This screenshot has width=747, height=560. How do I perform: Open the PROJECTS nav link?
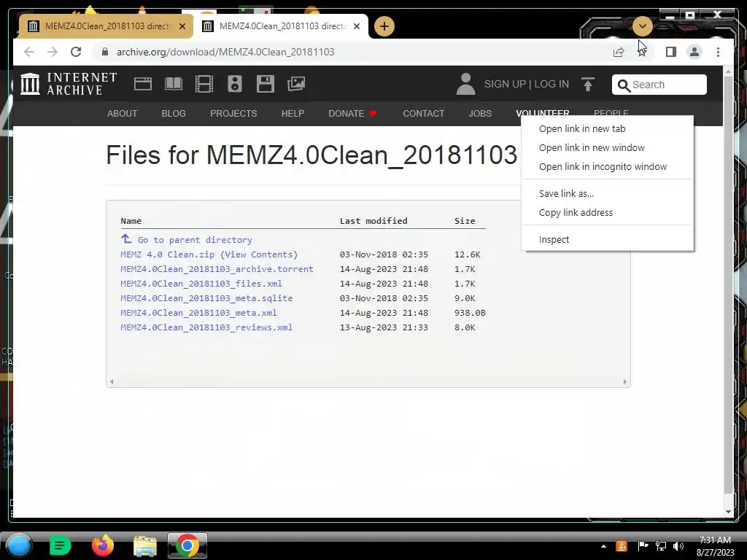[233, 113]
